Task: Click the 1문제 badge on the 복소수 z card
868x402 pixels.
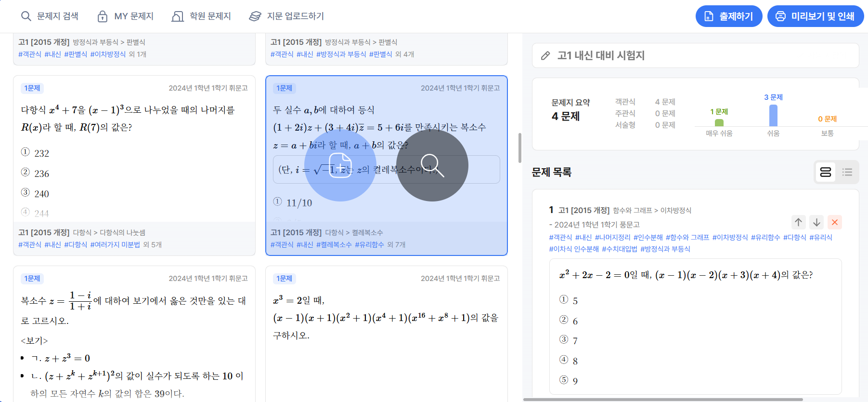Action: pyautogui.click(x=32, y=279)
